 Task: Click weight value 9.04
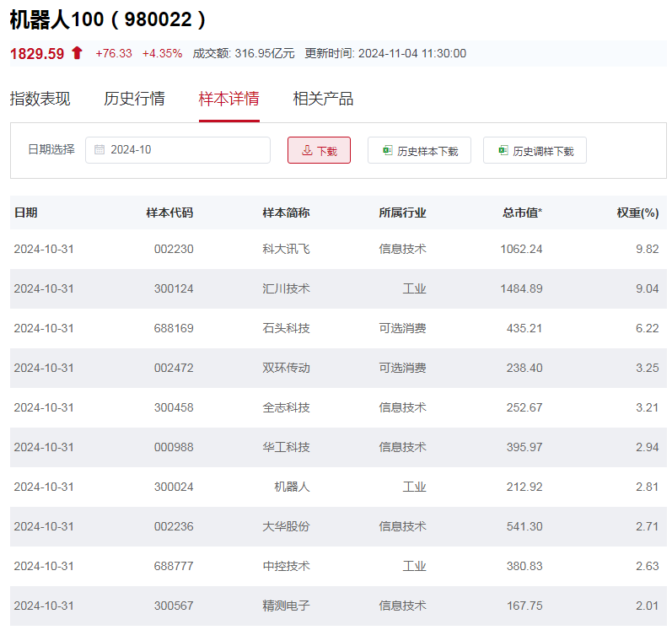coord(648,288)
